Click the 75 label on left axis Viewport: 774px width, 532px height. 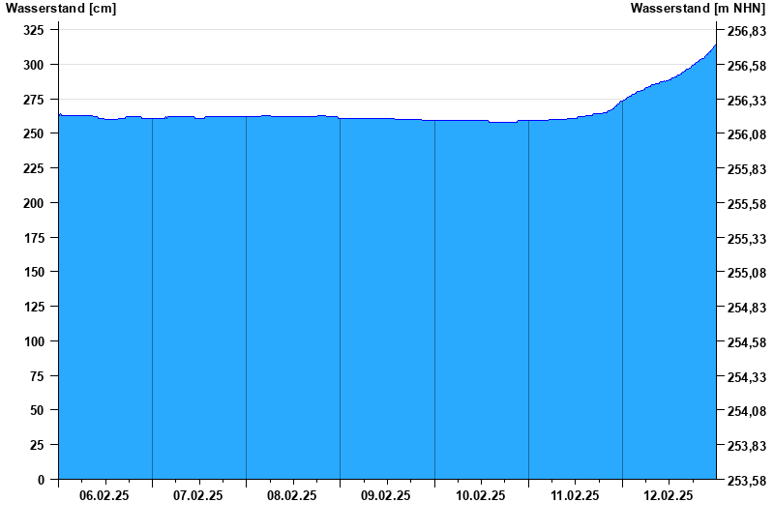pos(37,376)
